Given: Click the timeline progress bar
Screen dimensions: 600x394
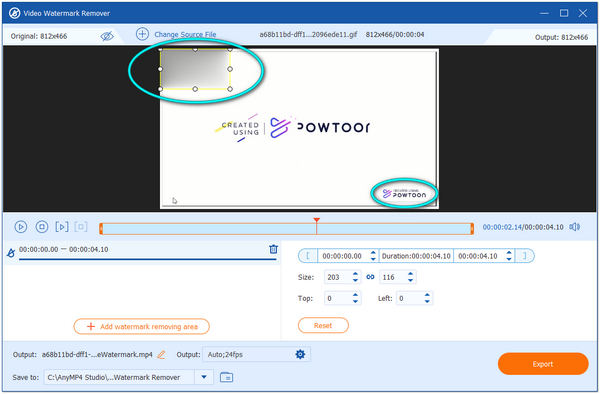Looking at the screenshot, I should pyautogui.click(x=286, y=229).
